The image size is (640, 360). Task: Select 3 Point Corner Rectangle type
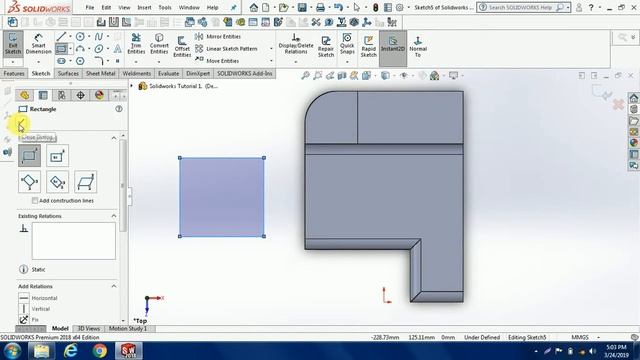tap(29, 182)
